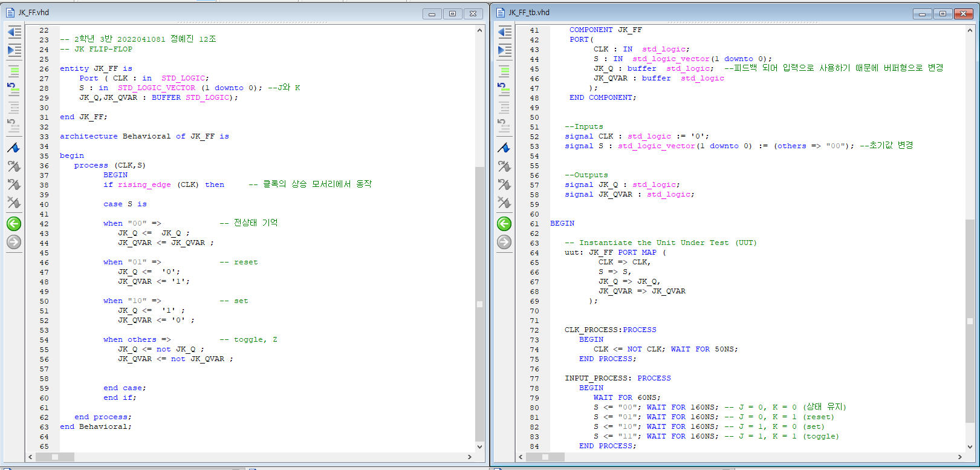The width and height of the screenshot is (980, 470).
Task: Go to previous bookmark in JK_FF.vhd
Action: [14, 184]
